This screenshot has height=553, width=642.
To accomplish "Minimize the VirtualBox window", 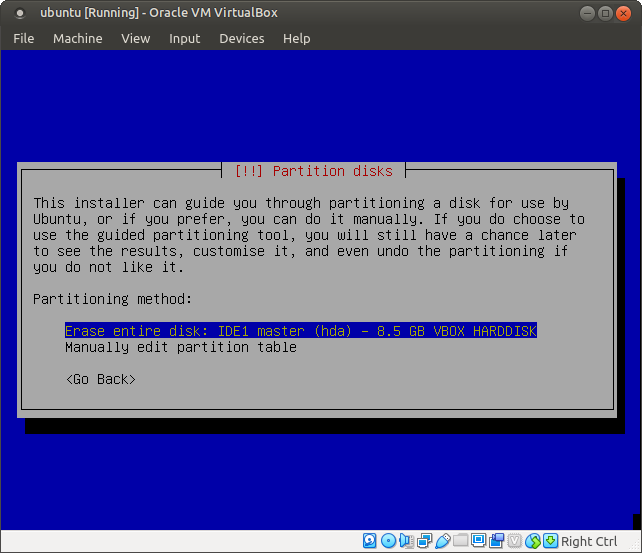I will click(x=587, y=14).
